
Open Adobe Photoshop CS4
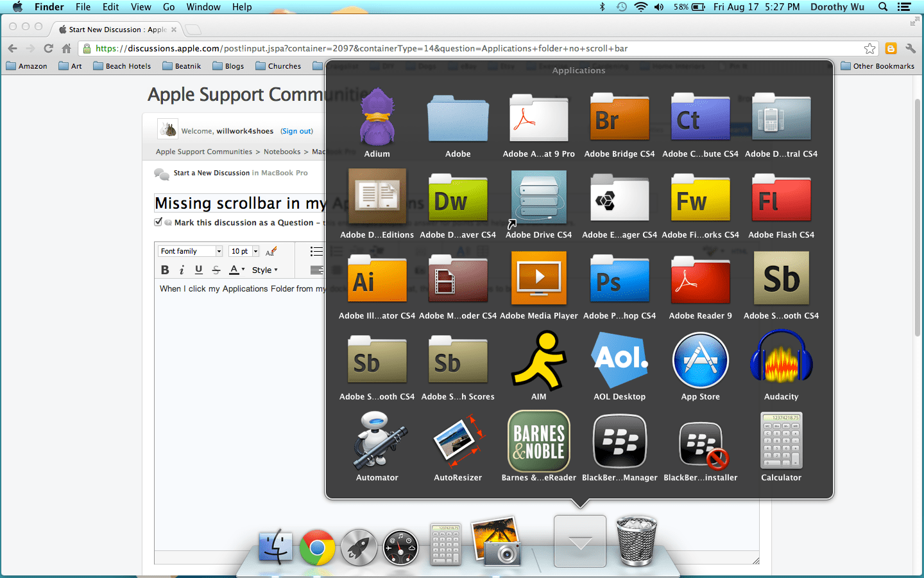click(x=619, y=278)
